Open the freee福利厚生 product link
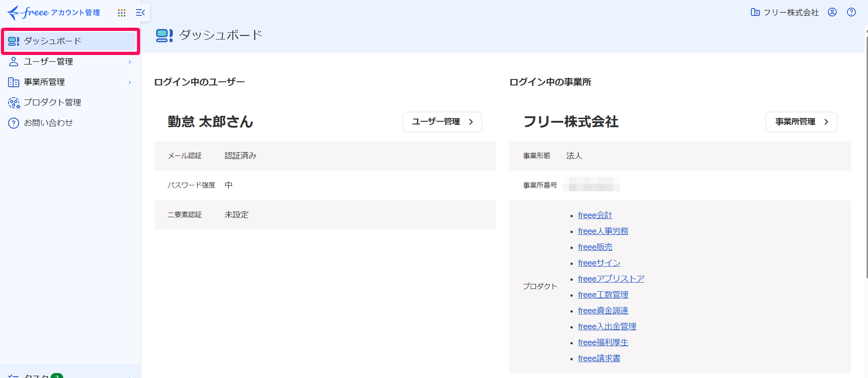This screenshot has height=378, width=868. (x=603, y=343)
